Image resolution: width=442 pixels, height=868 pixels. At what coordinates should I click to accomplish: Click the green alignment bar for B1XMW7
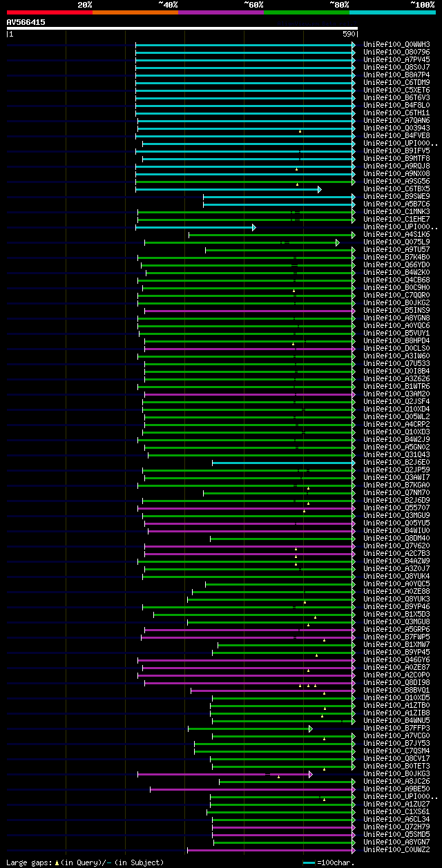click(x=287, y=645)
